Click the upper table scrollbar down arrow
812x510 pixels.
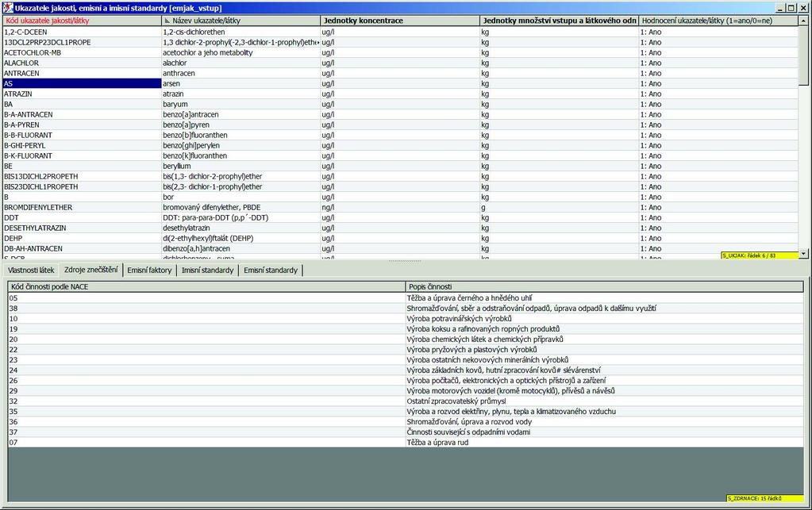[x=803, y=254]
